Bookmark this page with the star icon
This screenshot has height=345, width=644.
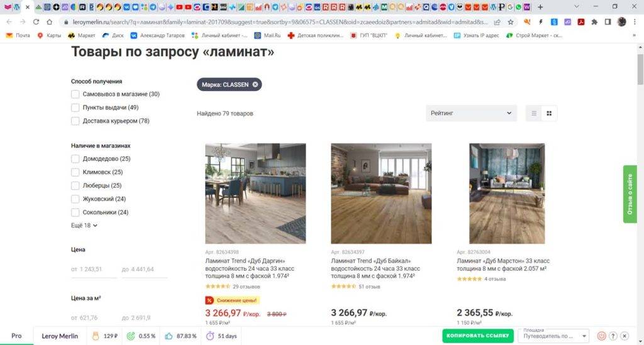(x=511, y=21)
